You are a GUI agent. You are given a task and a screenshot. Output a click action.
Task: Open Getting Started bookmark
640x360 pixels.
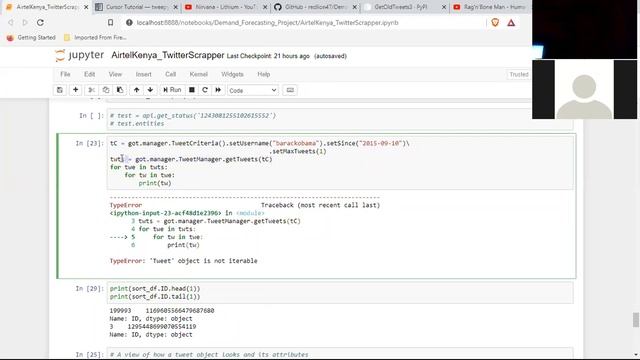pos(31,38)
